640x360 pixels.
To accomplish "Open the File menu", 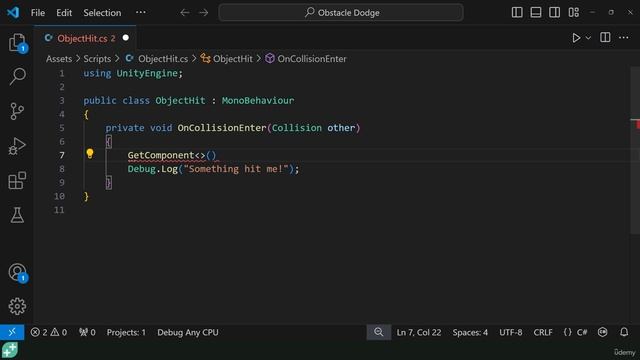I will click(x=38, y=13).
